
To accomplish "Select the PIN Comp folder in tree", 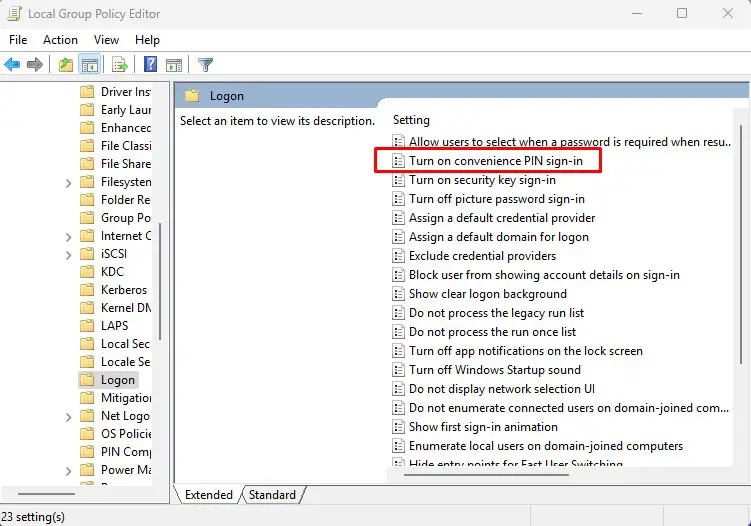I will pos(115,452).
